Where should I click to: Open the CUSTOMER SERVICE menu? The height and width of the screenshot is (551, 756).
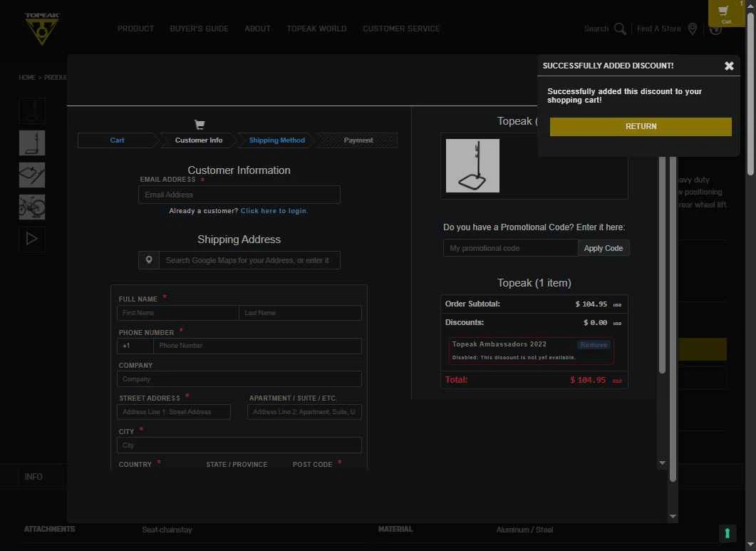[x=401, y=29]
